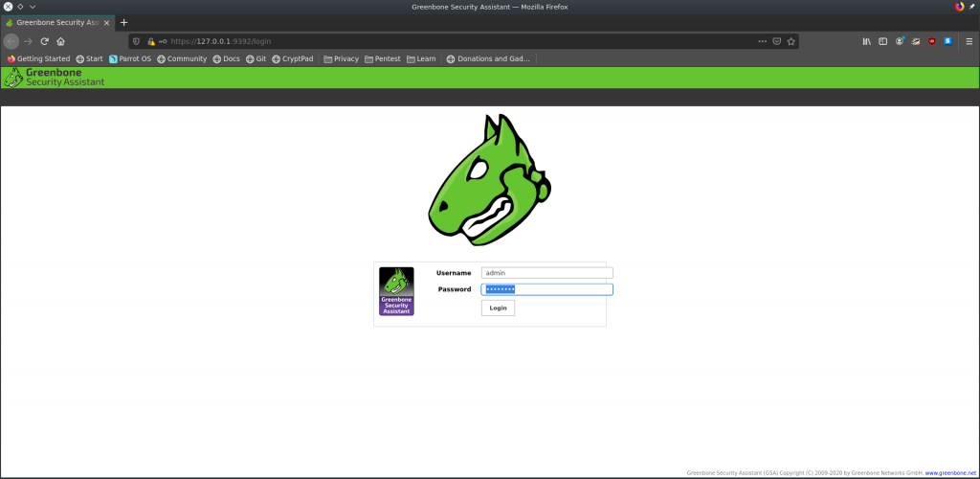Viewport: 980px width, 479px height.
Task: Open a new browser tab
Action: (123, 22)
